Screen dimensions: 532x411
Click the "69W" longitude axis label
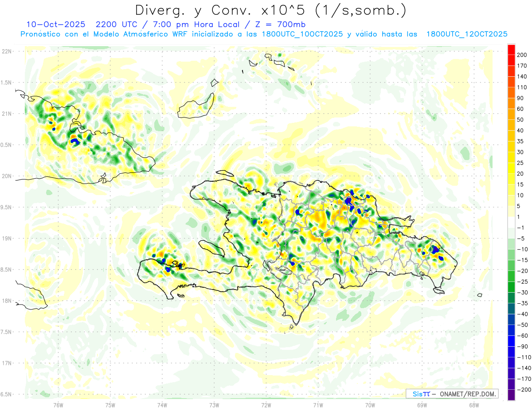point(422,405)
